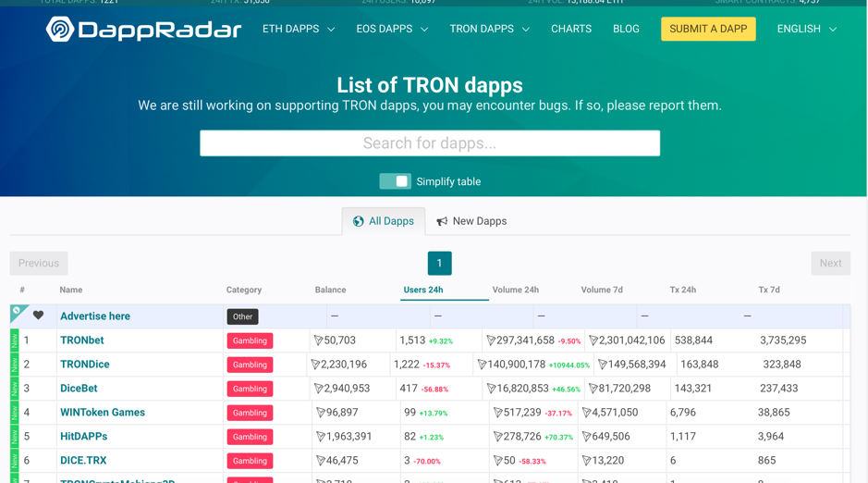Click the New badge beside TRONDice row
The image size is (868, 483).
15,365
